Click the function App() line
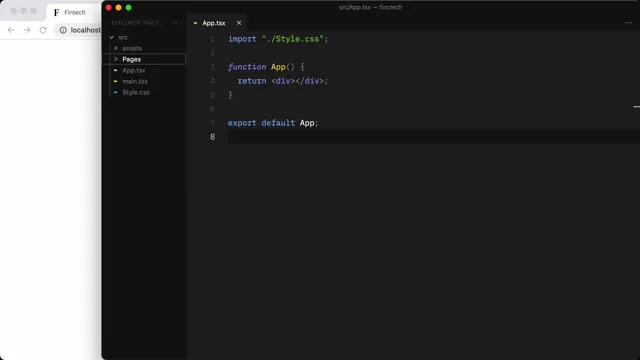640x360 pixels. click(x=266, y=67)
